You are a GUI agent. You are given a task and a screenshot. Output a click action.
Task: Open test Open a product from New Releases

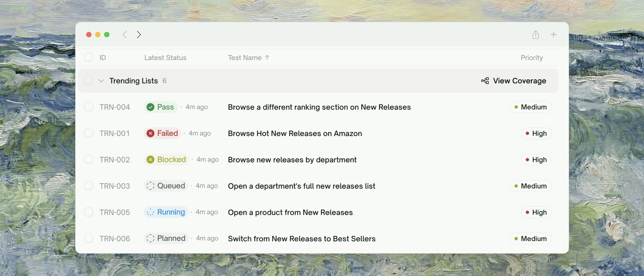[x=290, y=212]
